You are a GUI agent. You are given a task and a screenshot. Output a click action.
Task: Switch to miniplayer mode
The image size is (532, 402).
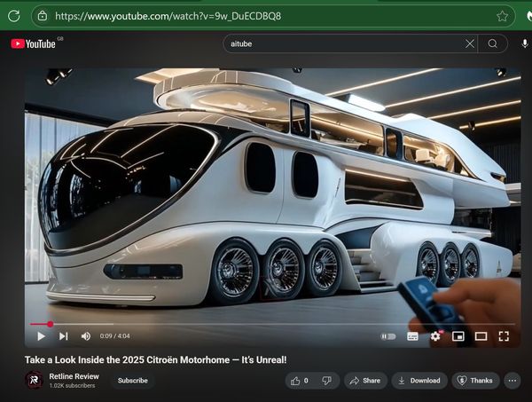(458, 336)
